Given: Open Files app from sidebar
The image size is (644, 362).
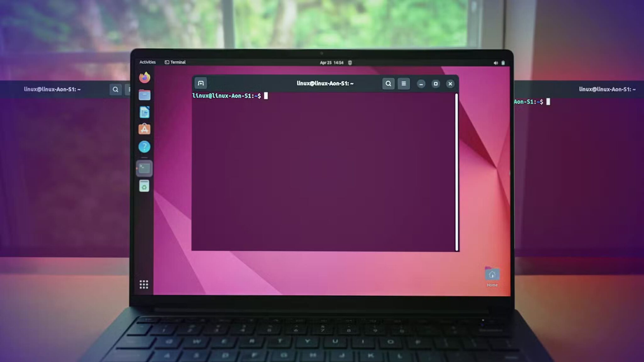Looking at the screenshot, I should click(x=145, y=95).
